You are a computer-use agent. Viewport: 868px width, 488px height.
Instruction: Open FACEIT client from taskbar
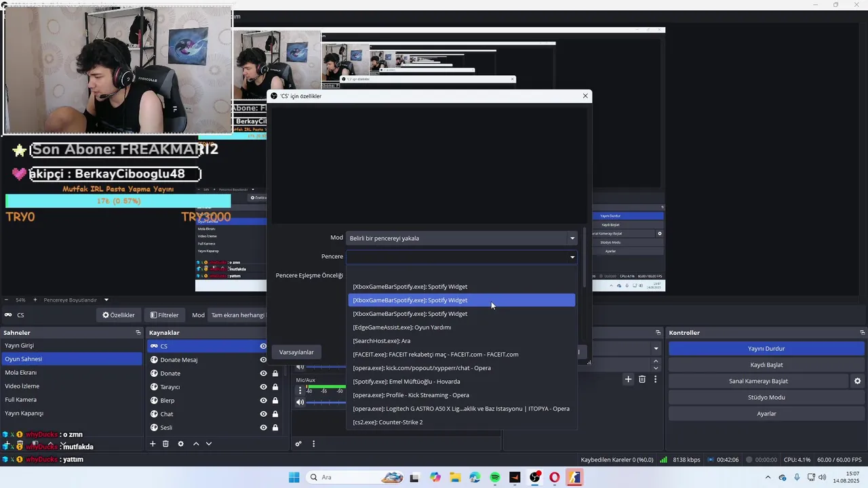tap(515, 477)
